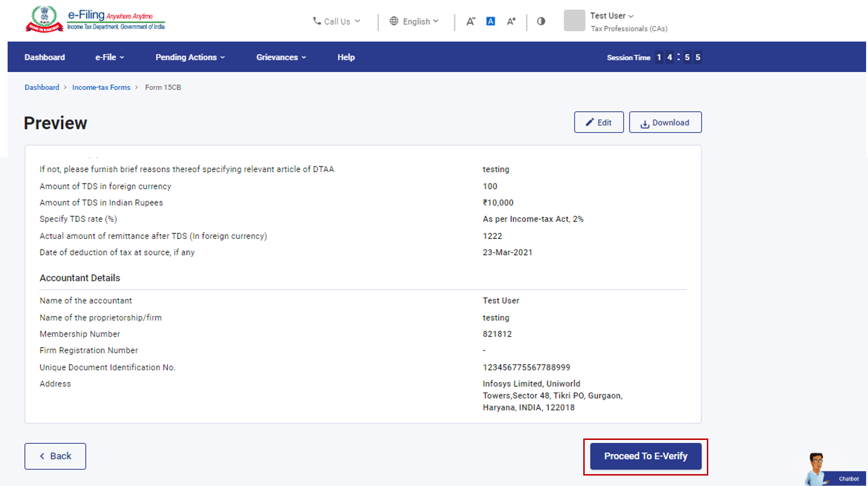The height and width of the screenshot is (486, 868).
Task: Open the Chatbot assistant
Action: (x=834, y=470)
